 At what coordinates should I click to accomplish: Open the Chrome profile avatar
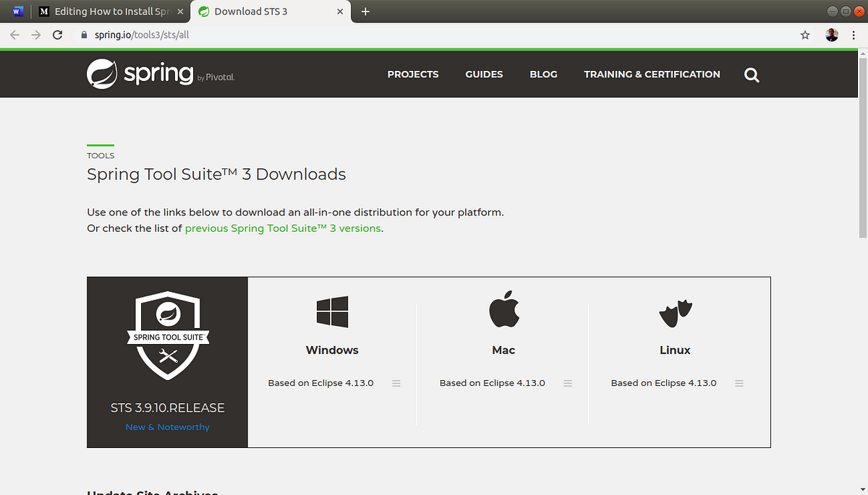click(x=833, y=35)
